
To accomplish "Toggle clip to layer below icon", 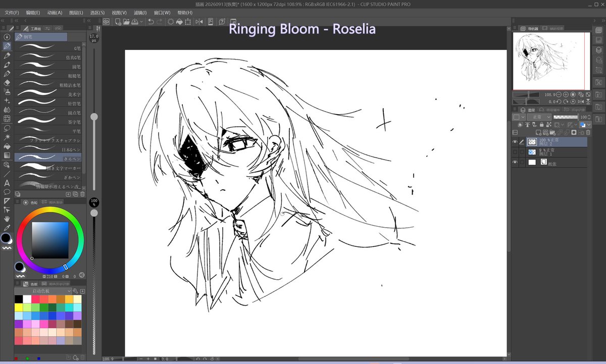I will pyautogui.click(x=521, y=125).
